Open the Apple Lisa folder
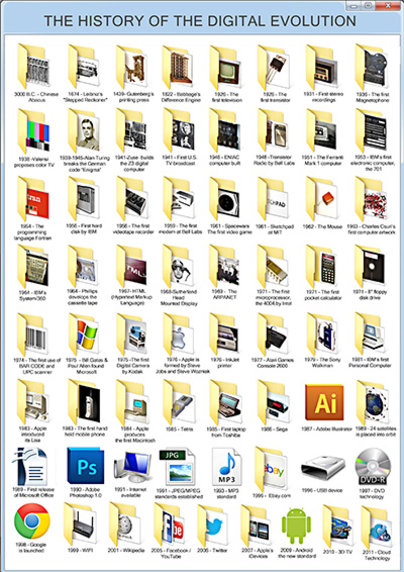Viewport: 404px width, 572px height. tap(34, 402)
